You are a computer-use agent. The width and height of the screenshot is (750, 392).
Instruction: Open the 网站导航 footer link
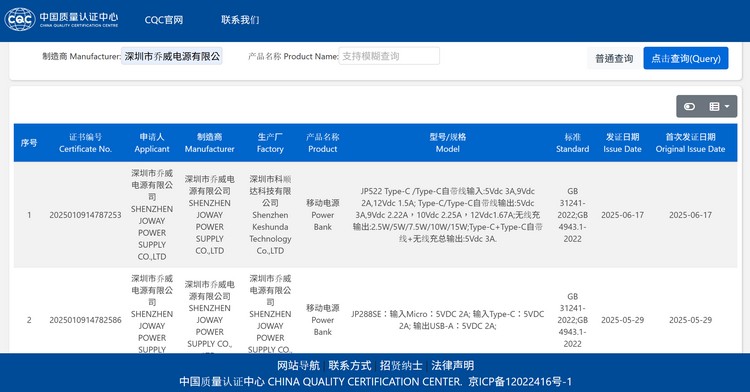pos(298,366)
